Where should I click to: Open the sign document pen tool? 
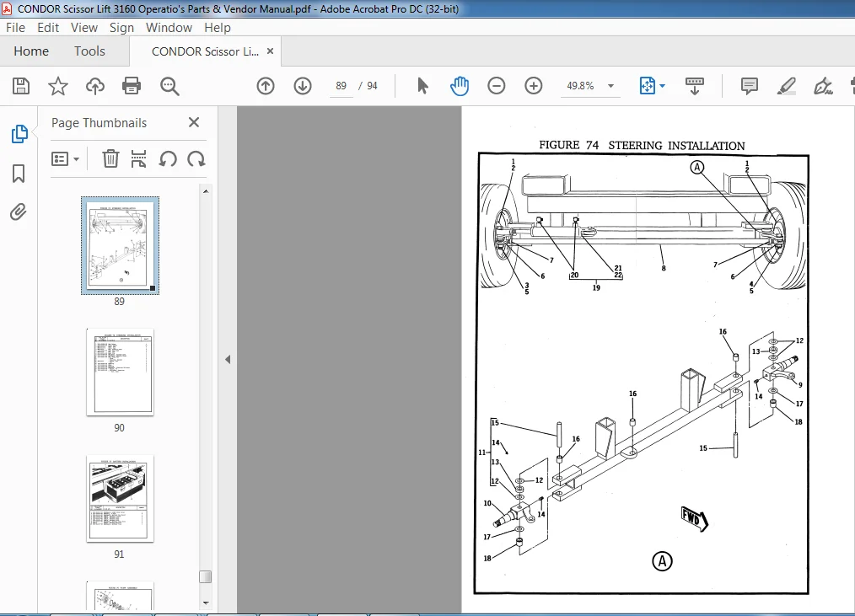coord(823,86)
